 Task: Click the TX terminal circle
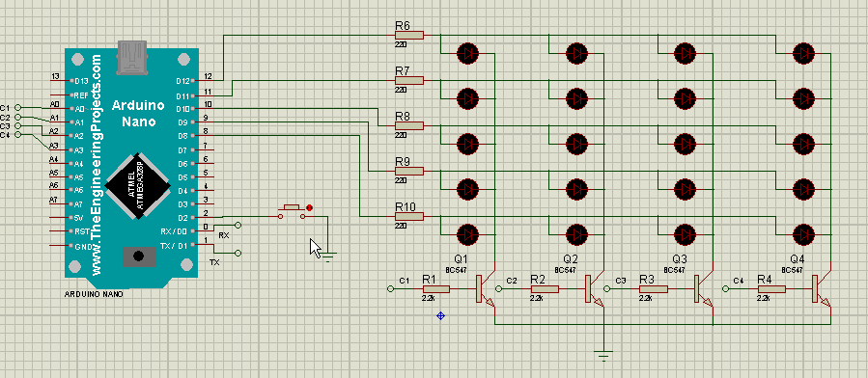click(238, 253)
